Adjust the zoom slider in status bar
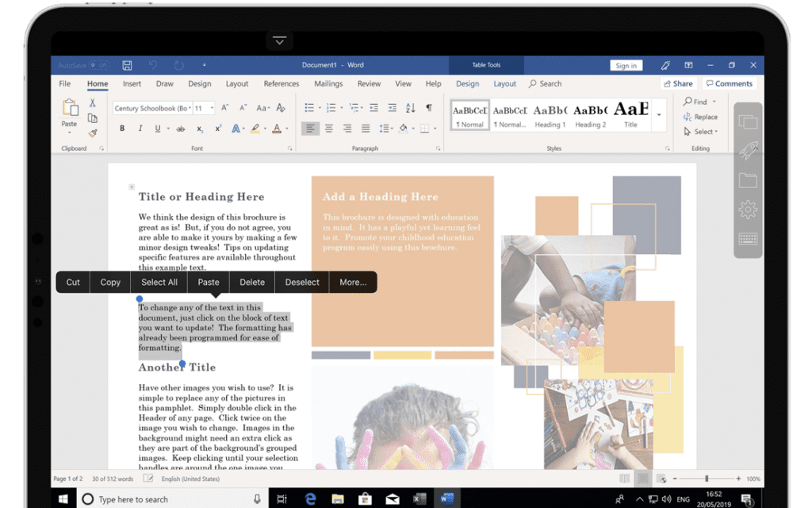 (x=707, y=479)
